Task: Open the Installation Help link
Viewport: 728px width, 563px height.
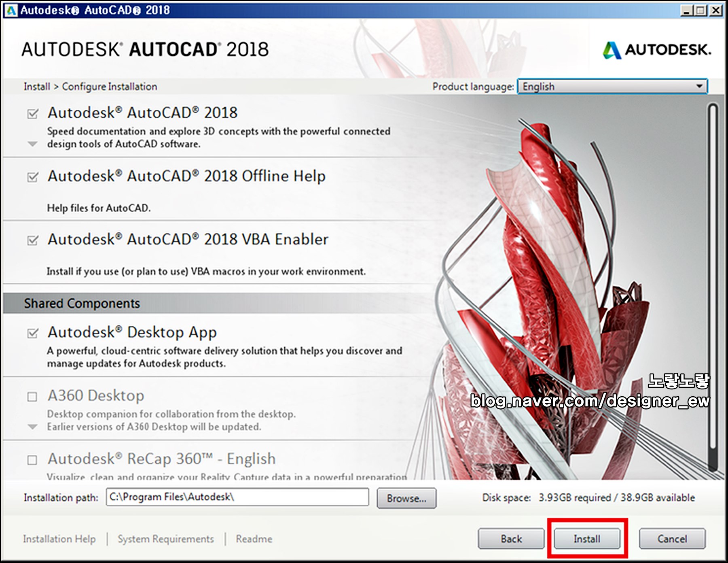Action: click(x=59, y=539)
